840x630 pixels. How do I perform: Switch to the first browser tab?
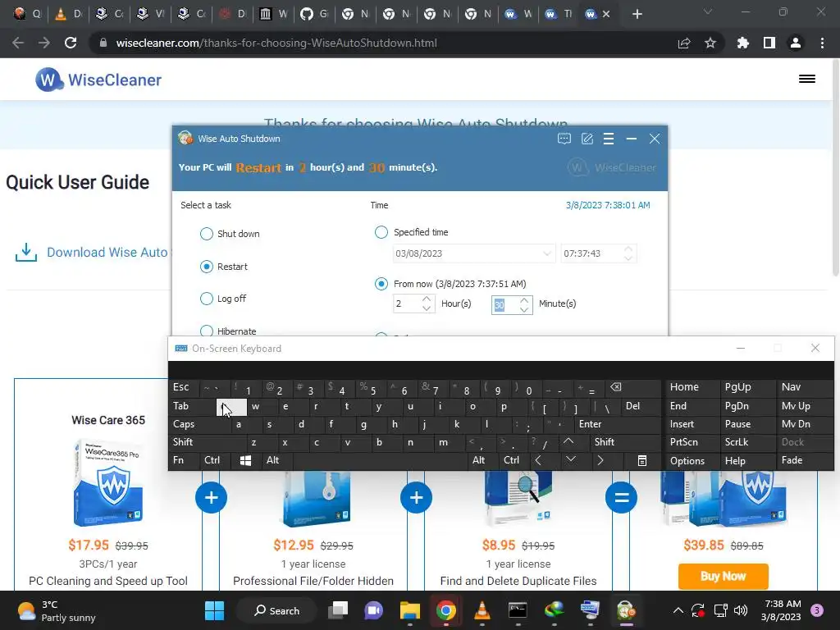[x=28, y=14]
